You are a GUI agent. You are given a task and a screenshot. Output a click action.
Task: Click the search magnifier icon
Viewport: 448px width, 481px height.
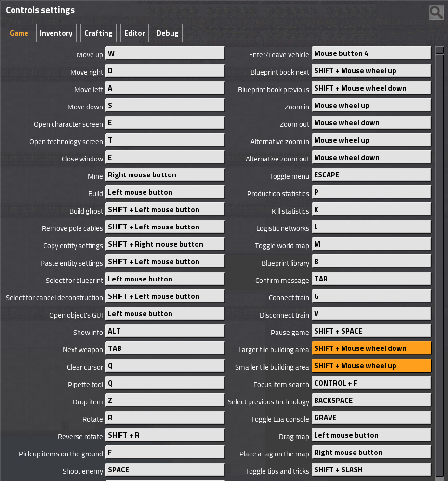pyautogui.click(x=436, y=13)
